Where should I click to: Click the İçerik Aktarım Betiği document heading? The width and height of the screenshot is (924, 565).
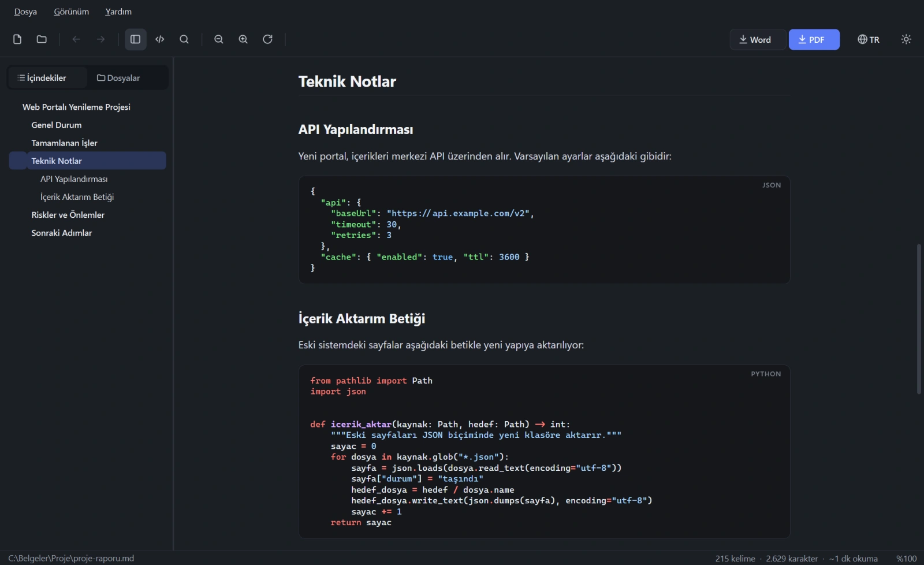[362, 318]
